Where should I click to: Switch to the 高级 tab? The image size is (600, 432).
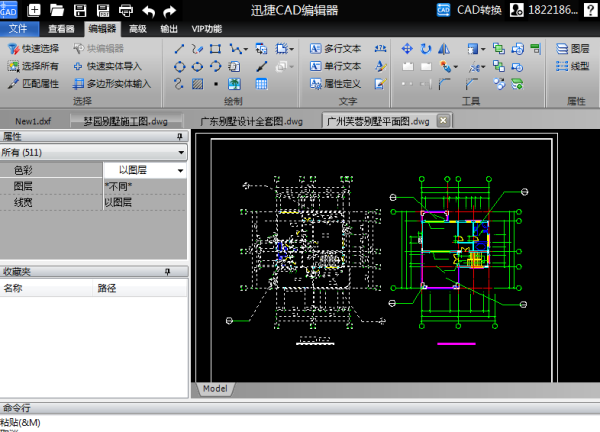[x=138, y=29]
